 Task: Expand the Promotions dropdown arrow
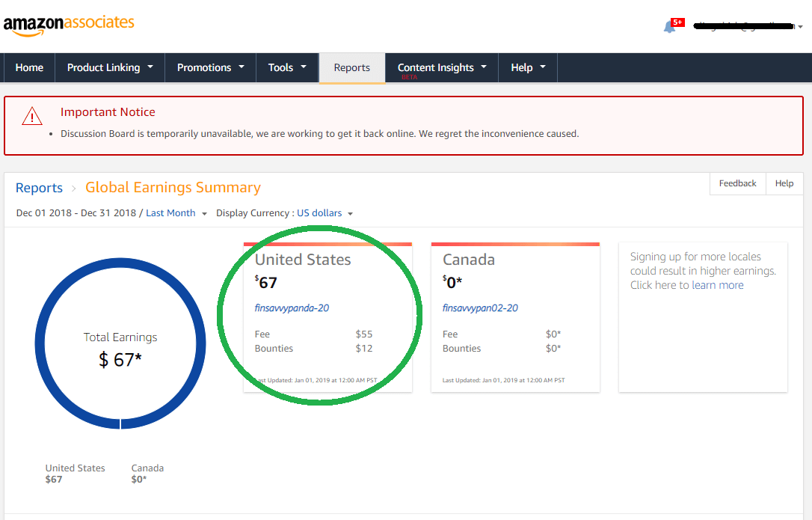(x=242, y=67)
